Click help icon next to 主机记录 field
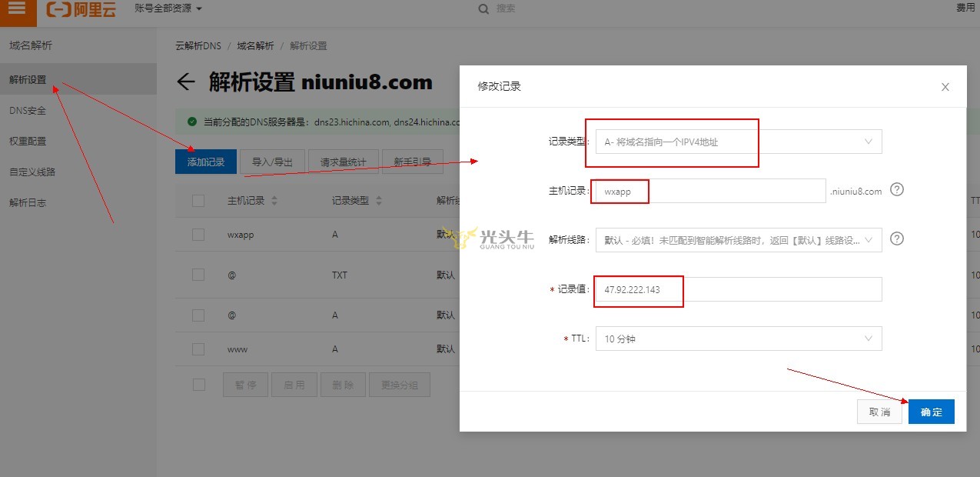 [x=896, y=190]
